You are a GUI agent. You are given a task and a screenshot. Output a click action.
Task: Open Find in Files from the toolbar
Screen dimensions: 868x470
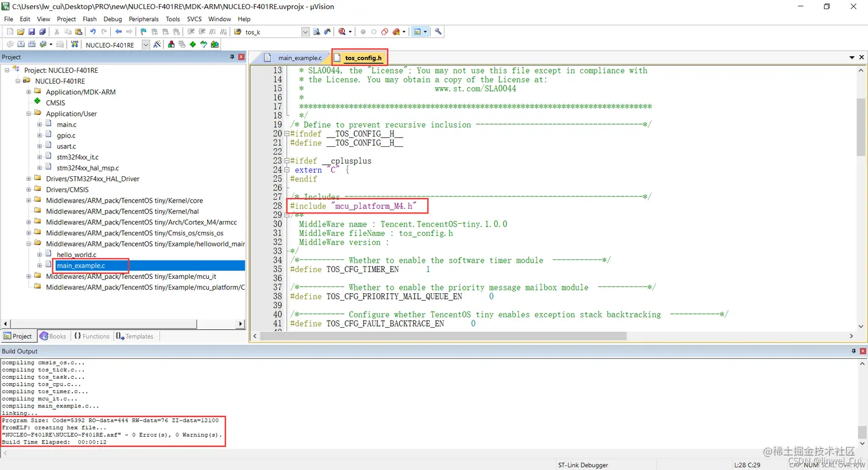click(x=238, y=32)
